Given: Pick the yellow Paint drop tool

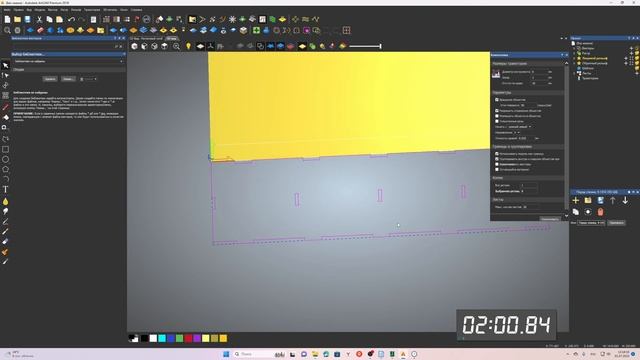Looking at the screenshot, I should 5,201.
